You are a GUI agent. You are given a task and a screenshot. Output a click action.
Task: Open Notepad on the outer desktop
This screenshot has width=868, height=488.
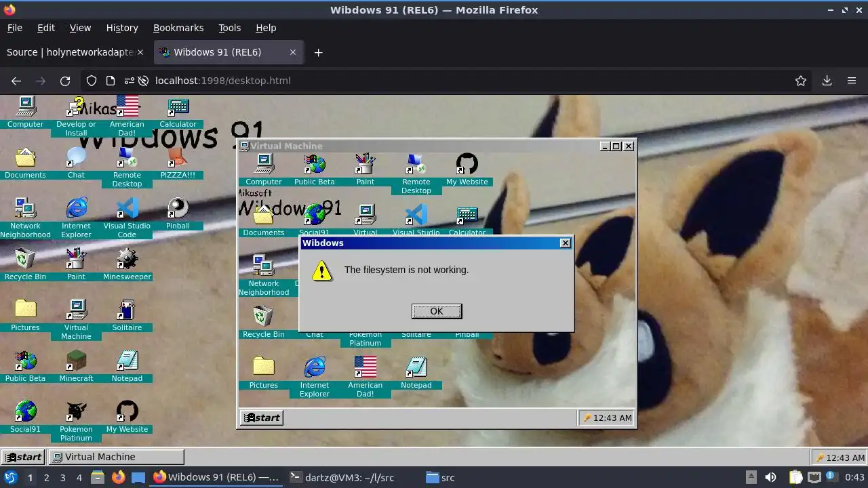(127, 366)
